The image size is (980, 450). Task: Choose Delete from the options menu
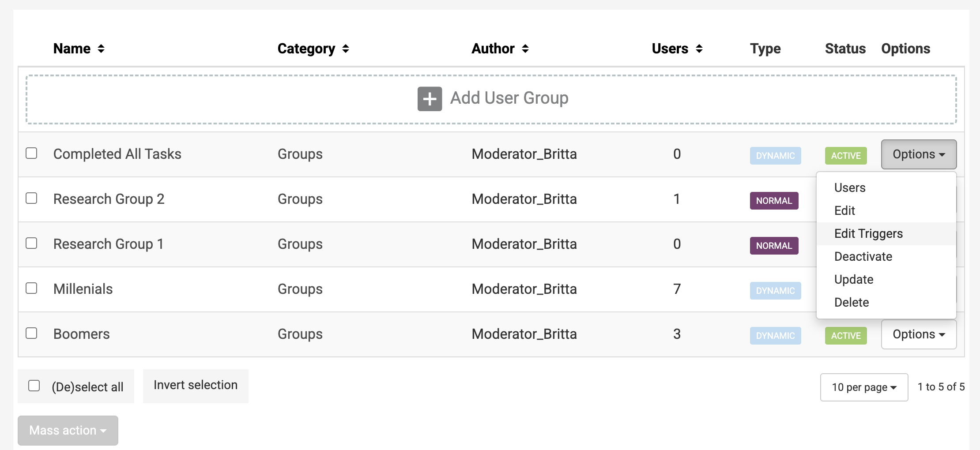[851, 302]
